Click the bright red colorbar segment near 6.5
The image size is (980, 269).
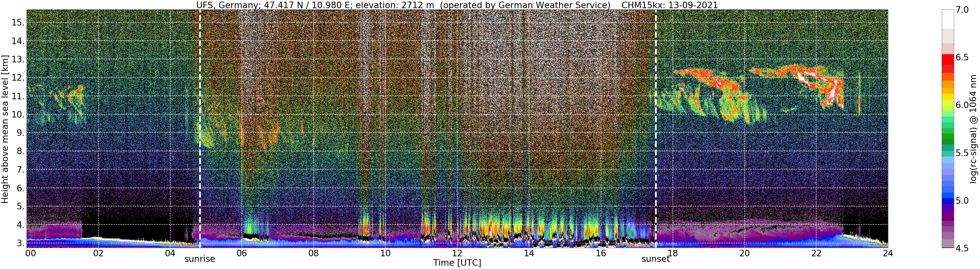tap(948, 60)
